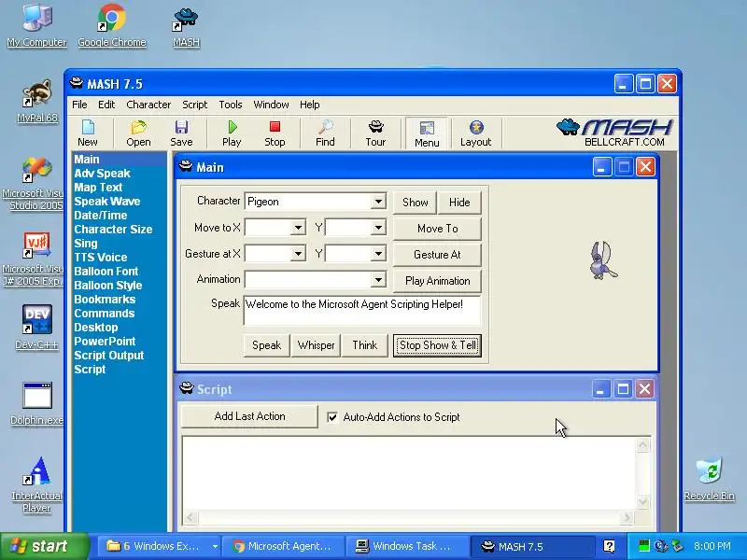Save the script using the Save icon
This screenshot has height=560, width=747.
coord(181,133)
